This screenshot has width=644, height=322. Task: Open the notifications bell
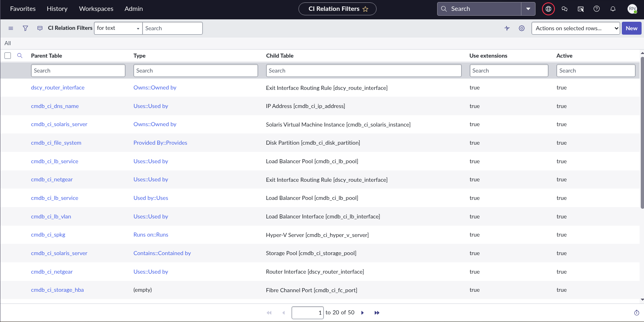coord(613,9)
